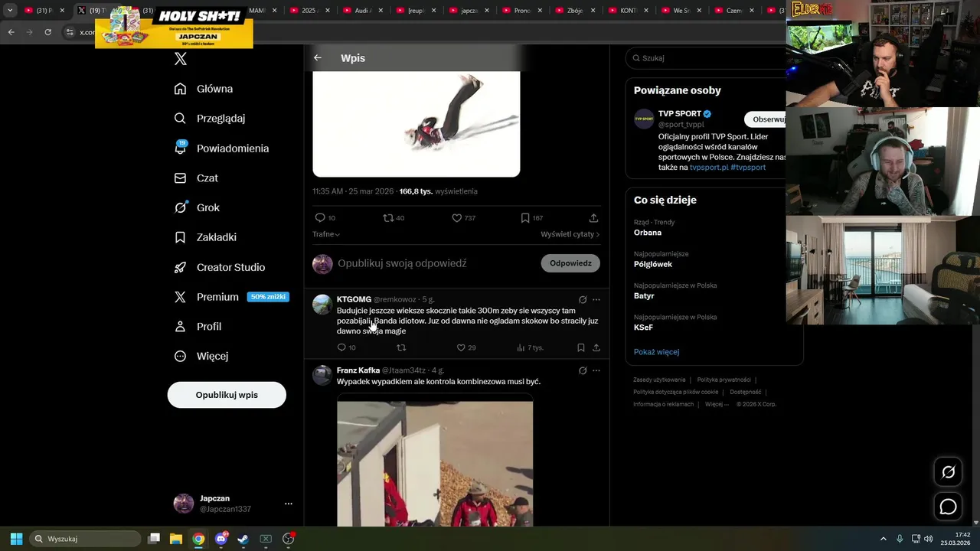Open File Explorer from taskbar
980x551 pixels.
coord(175,539)
